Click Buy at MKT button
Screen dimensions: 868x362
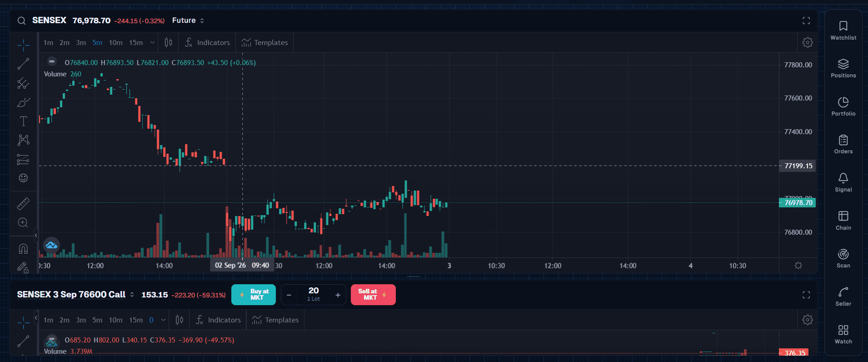(254, 295)
